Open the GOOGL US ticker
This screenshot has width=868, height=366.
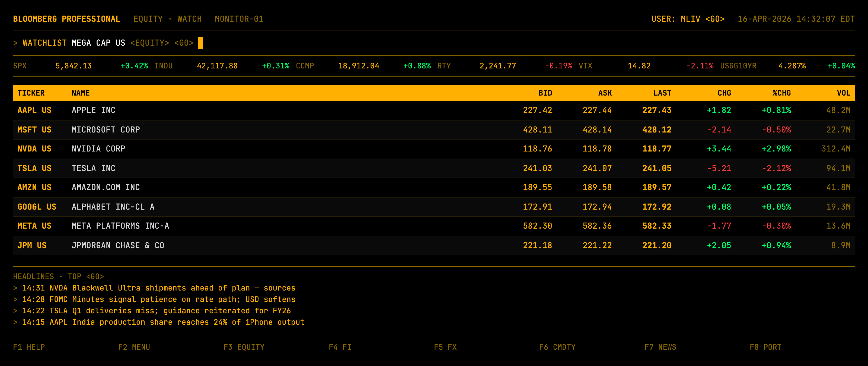[37, 207]
